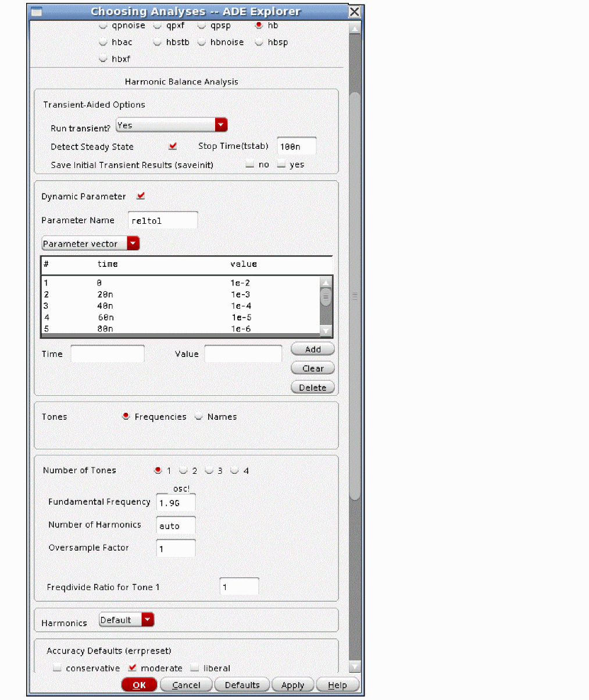
Task: Close the Choosing Analyses dialog
Action: [354, 12]
